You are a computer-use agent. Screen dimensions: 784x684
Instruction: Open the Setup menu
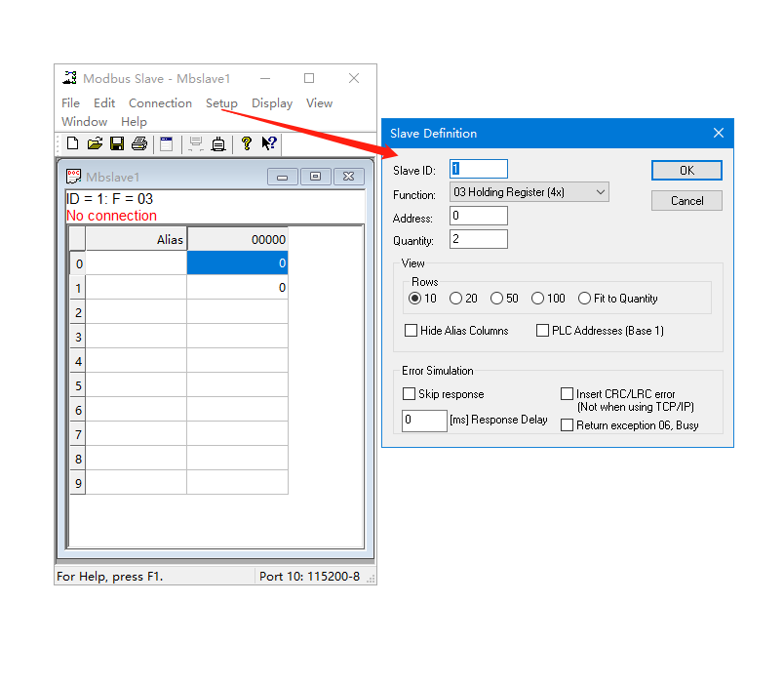(x=221, y=103)
